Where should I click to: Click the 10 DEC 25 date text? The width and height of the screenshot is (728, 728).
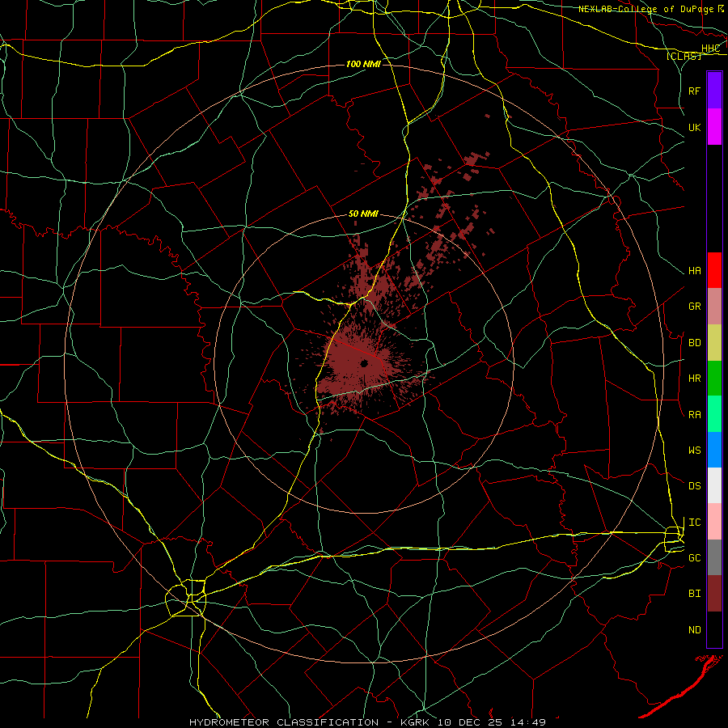point(472,722)
